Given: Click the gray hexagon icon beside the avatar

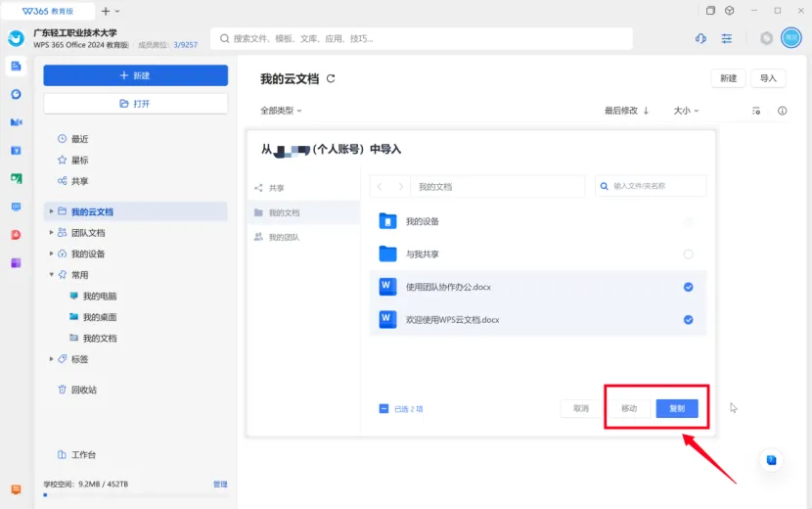Looking at the screenshot, I should tap(766, 38).
